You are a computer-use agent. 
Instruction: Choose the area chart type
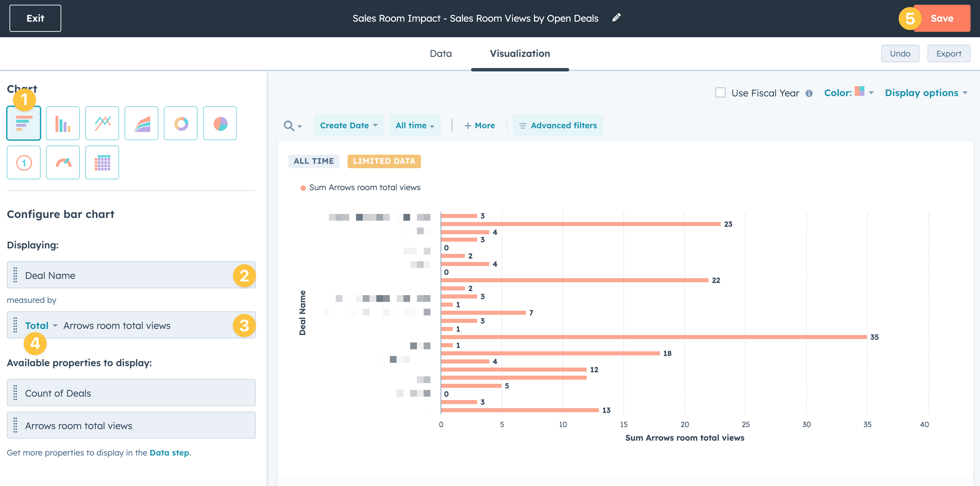pyautogui.click(x=141, y=124)
